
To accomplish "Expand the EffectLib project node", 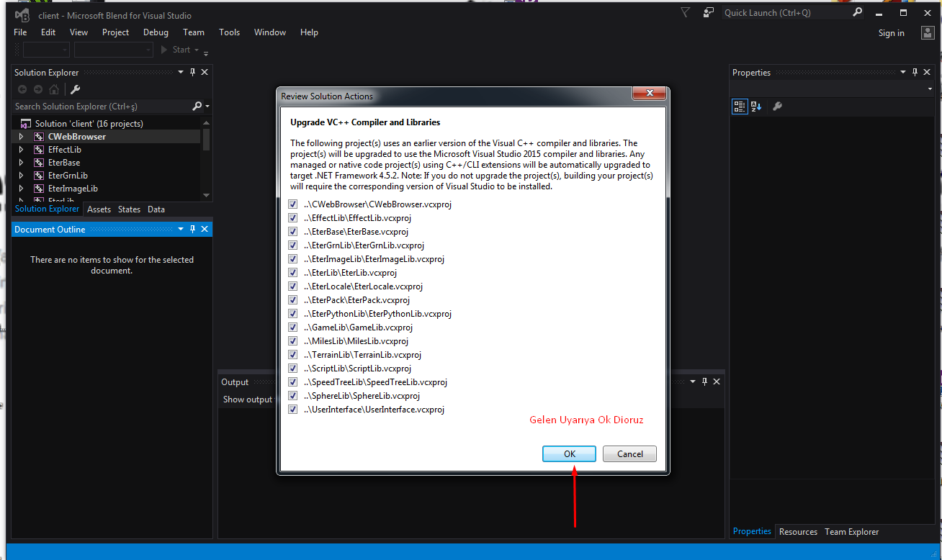I will (21, 150).
